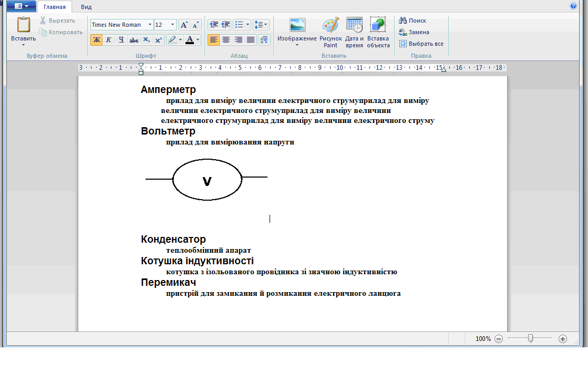This screenshot has height=383, width=588.
Task: Click the text теплообмінний апарат
Action: point(209,250)
